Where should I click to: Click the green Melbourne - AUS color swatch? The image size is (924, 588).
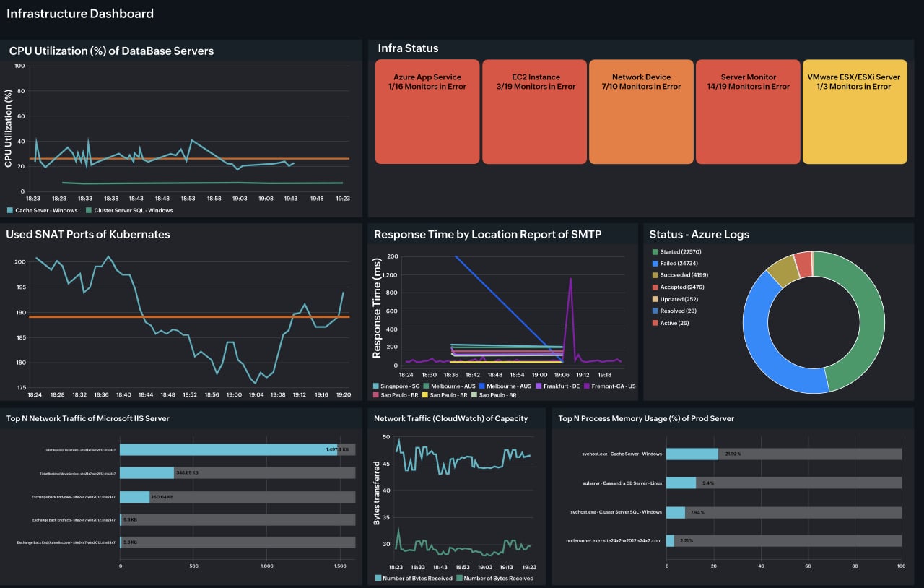point(426,386)
